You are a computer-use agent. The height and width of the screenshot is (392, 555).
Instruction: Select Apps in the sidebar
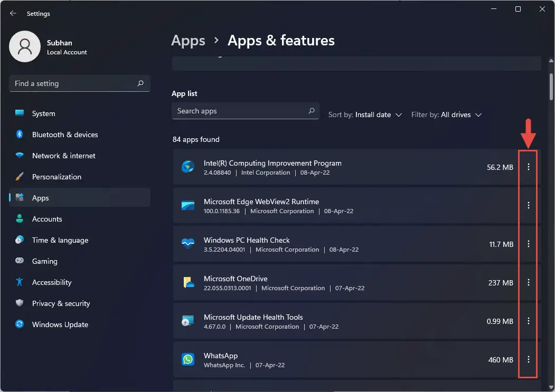coord(80,198)
